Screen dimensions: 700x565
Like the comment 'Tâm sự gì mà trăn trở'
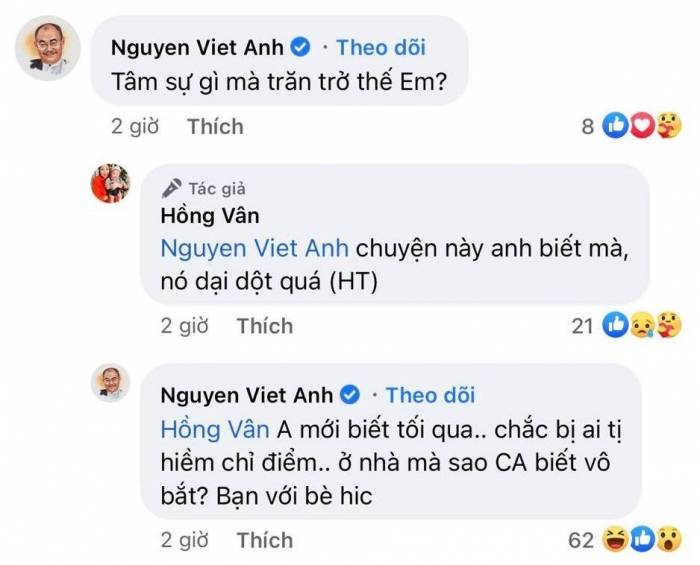(x=215, y=126)
